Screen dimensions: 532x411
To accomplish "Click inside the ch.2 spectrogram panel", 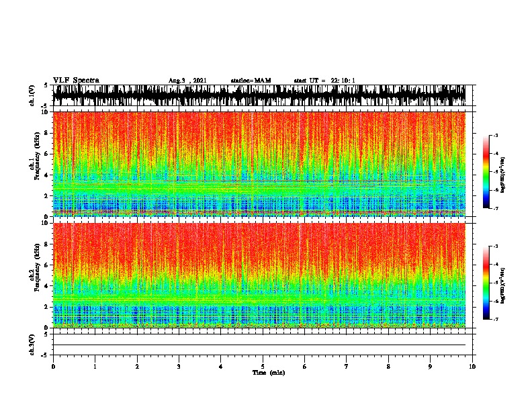I will pyautogui.click(x=259, y=275).
